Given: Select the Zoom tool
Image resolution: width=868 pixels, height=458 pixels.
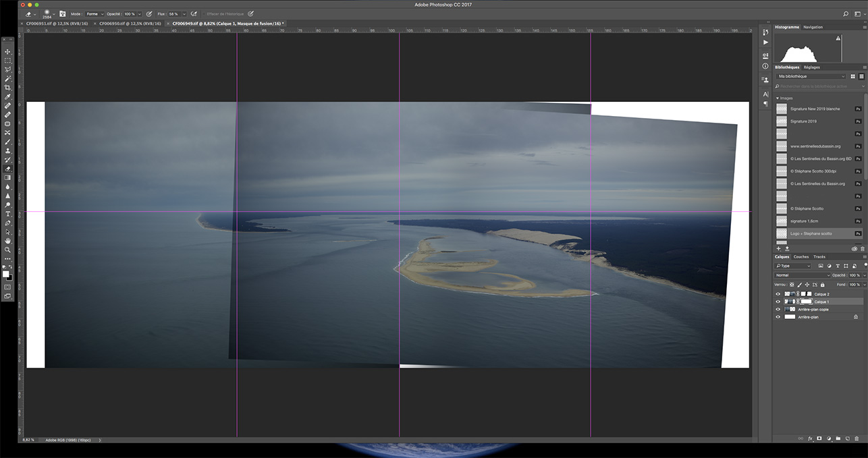Looking at the screenshot, I should point(8,250).
